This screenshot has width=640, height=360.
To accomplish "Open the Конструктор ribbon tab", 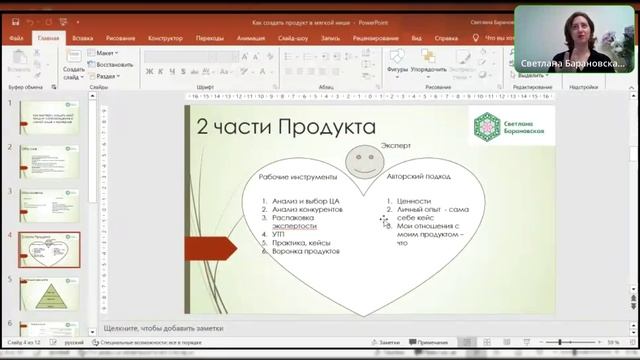I will pos(165,38).
